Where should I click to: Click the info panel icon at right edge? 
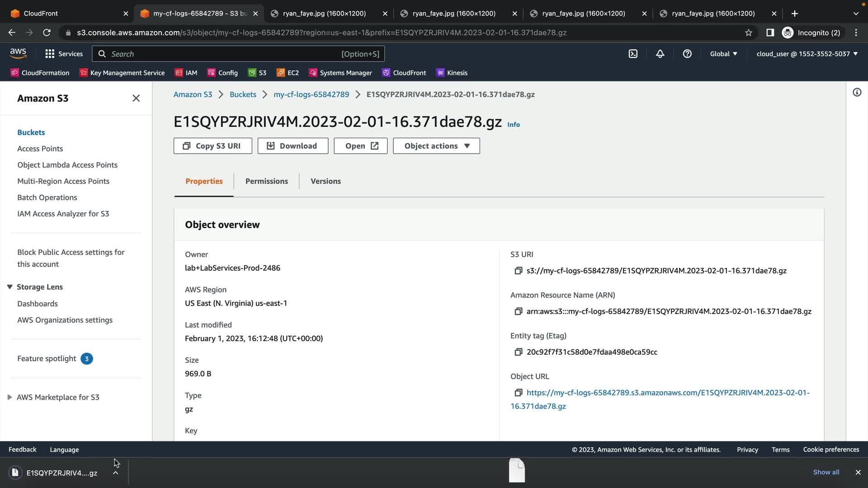(x=857, y=93)
